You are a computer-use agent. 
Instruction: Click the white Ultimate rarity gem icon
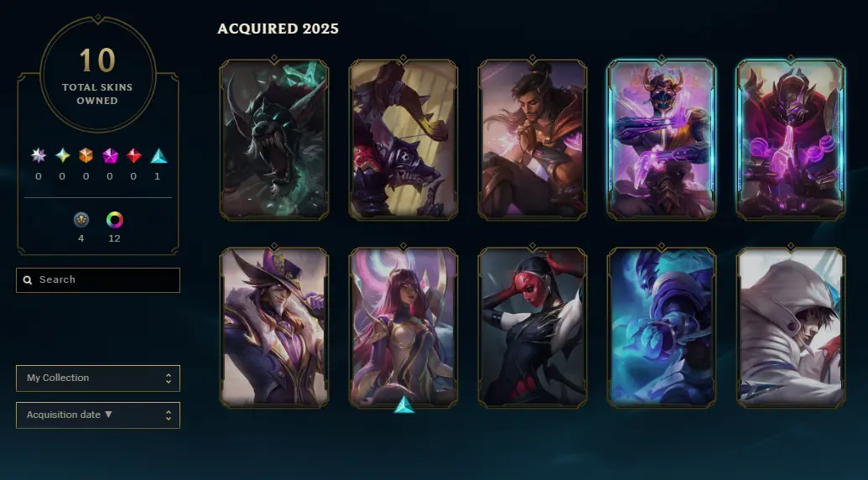(39, 155)
